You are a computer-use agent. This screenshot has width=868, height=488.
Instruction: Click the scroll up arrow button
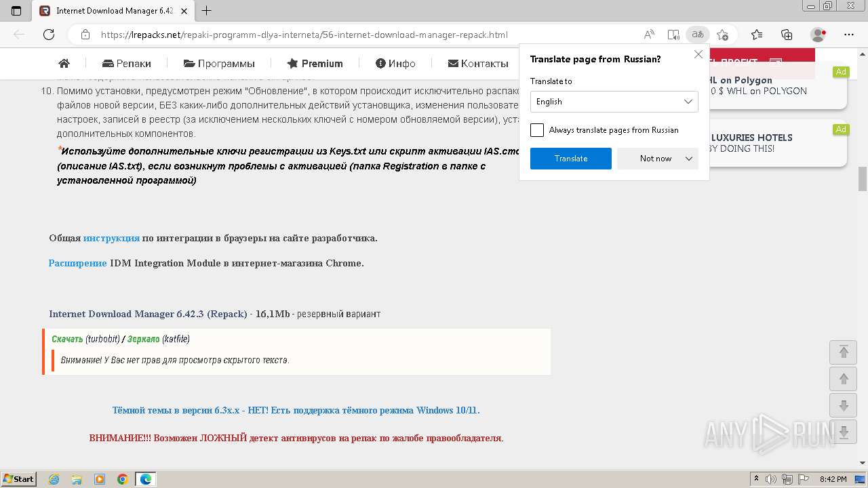pyautogui.click(x=844, y=379)
